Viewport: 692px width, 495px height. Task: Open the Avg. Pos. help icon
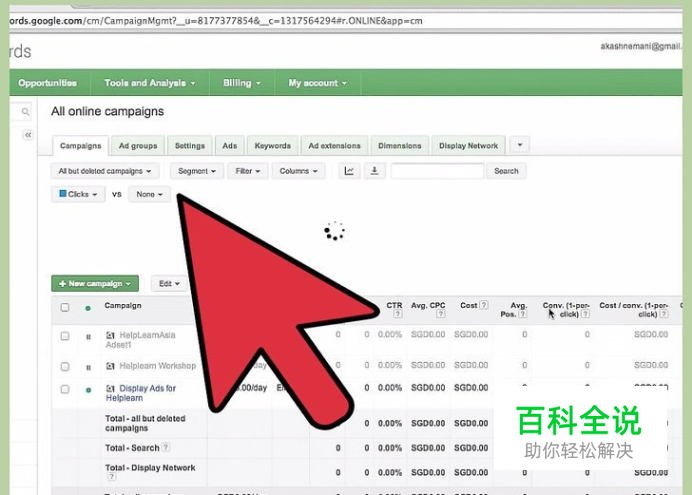(x=523, y=314)
